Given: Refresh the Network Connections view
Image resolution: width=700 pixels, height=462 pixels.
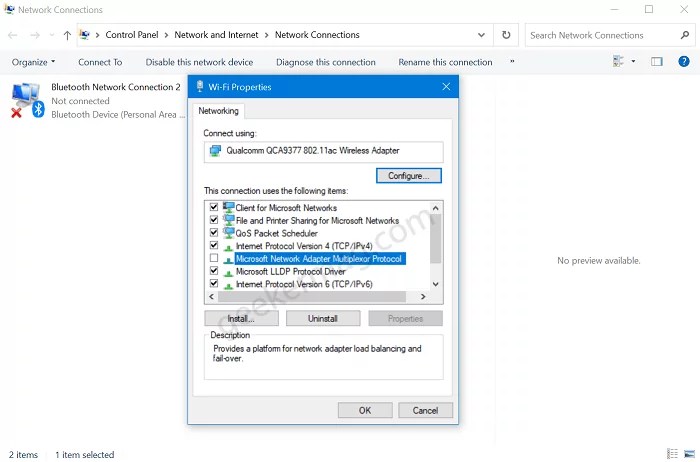Looking at the screenshot, I should (x=506, y=35).
